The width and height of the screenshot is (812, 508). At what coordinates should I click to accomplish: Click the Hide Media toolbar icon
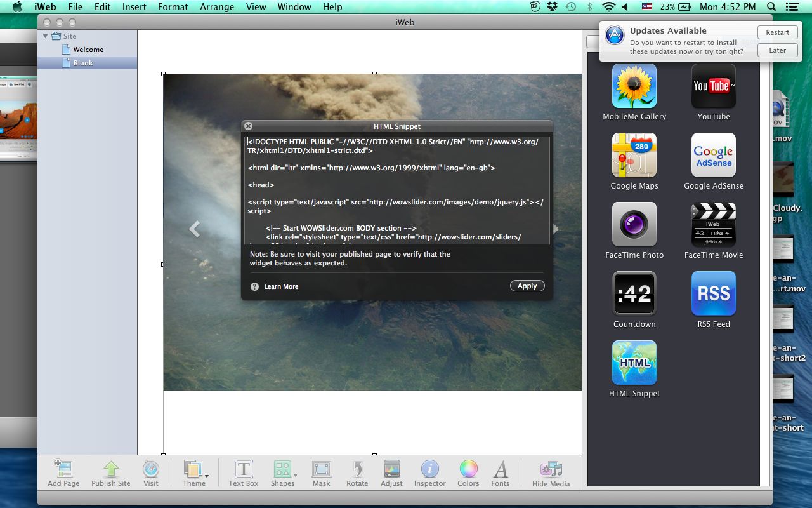click(x=551, y=469)
